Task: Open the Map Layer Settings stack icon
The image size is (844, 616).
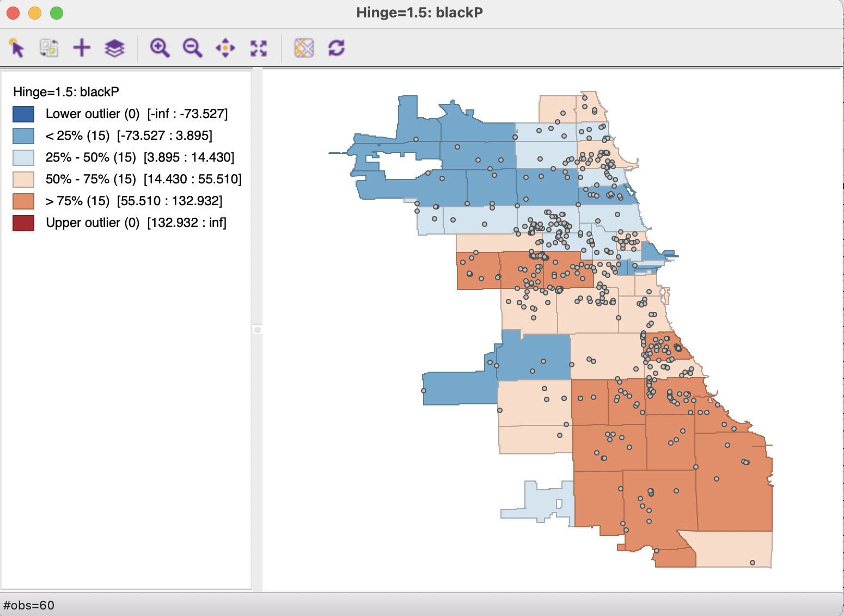Action: (x=114, y=48)
